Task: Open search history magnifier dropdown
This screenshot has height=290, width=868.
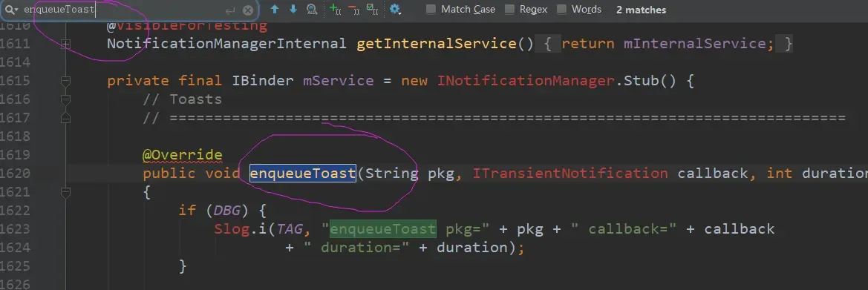Action: coord(12,10)
